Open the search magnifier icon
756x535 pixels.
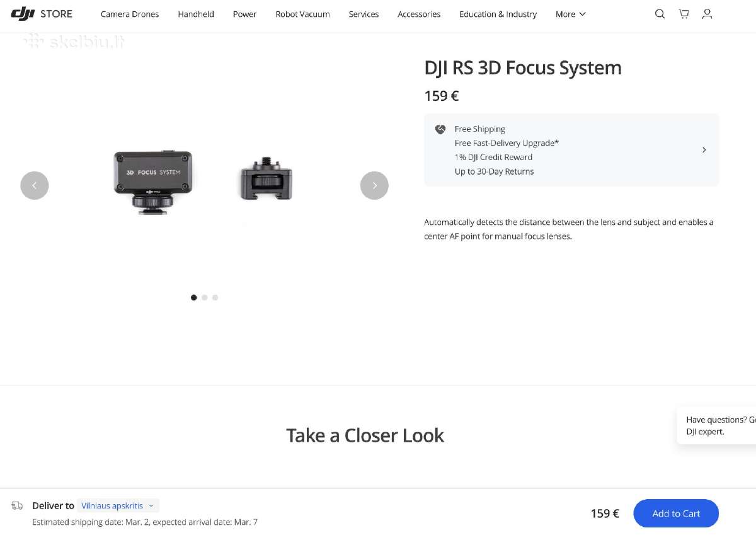click(660, 14)
